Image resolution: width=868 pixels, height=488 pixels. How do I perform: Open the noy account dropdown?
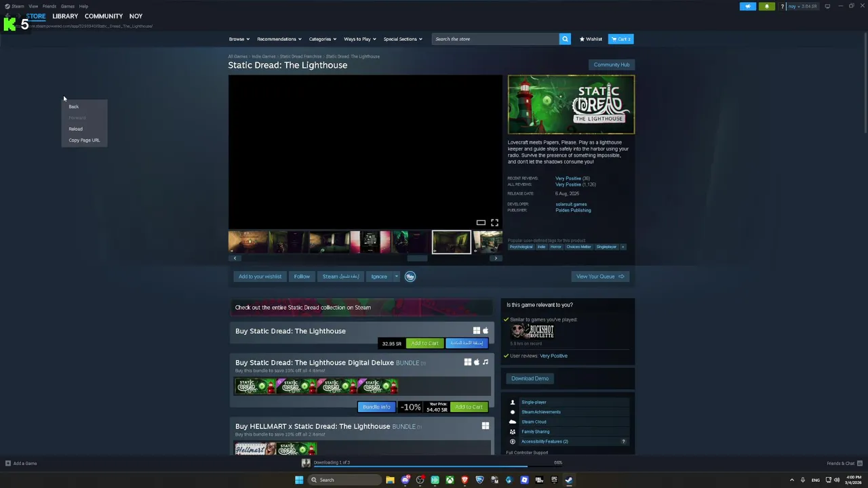point(802,6)
